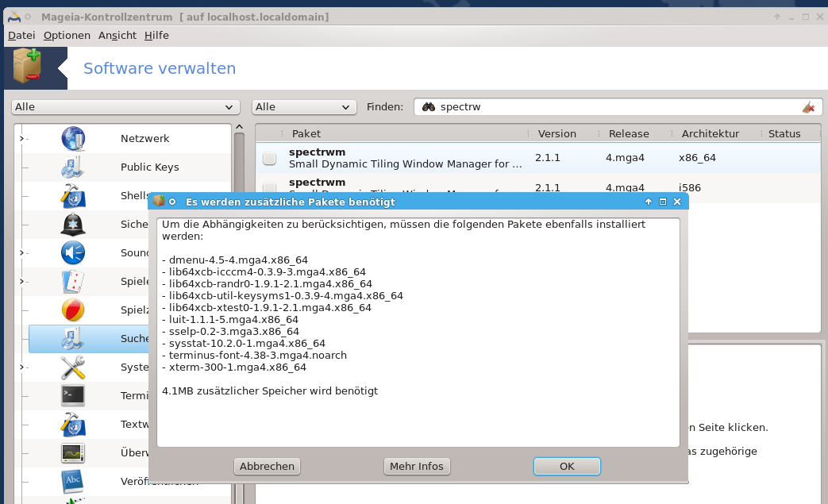The image size is (828, 504).
Task: Close the additional packages dialog
Action: pos(677,202)
